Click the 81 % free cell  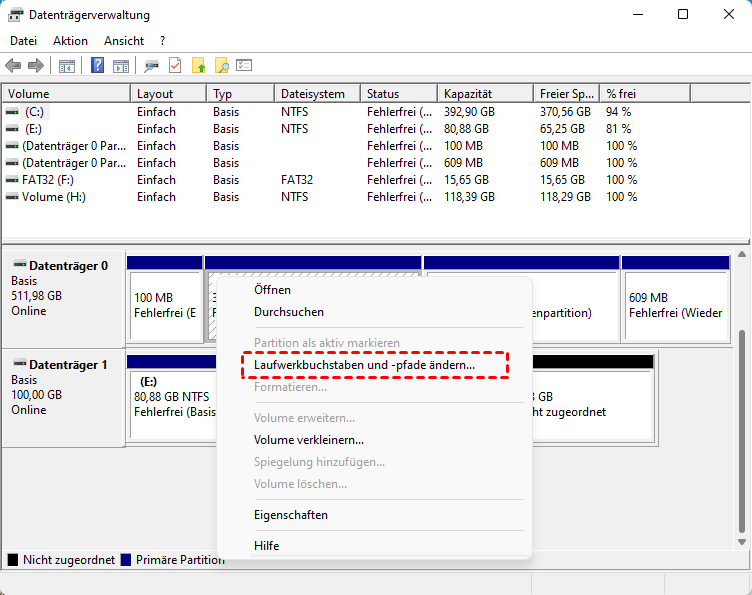[x=618, y=129]
